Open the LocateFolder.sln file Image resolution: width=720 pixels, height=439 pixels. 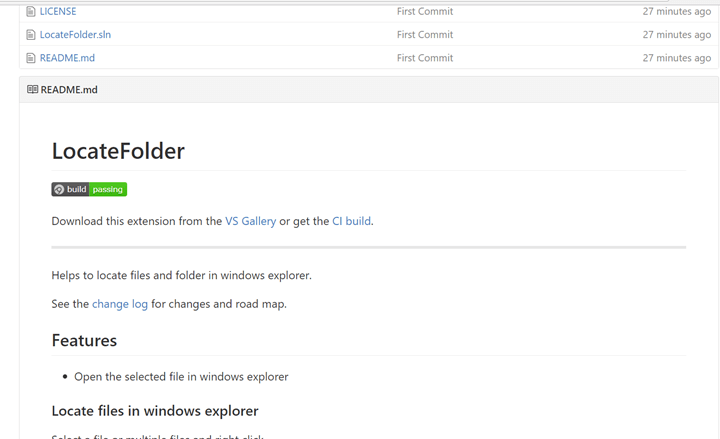[75, 35]
